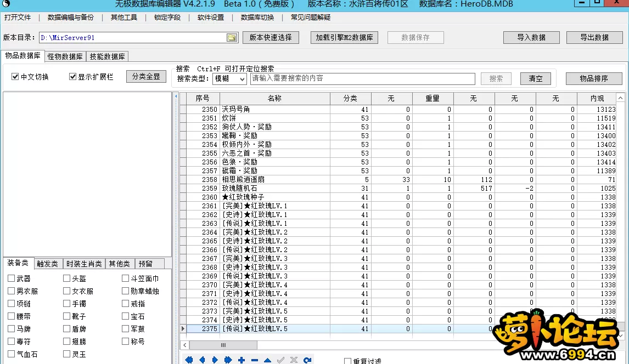Check the 头盔 category box
The image size is (629, 364).
[x=66, y=278]
